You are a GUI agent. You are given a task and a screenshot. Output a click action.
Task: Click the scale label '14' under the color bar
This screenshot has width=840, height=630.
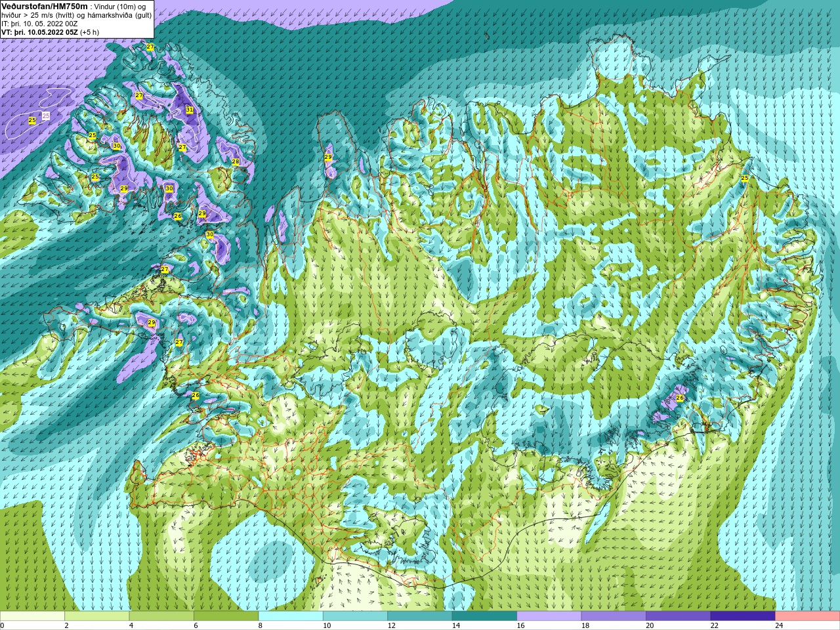(x=456, y=625)
